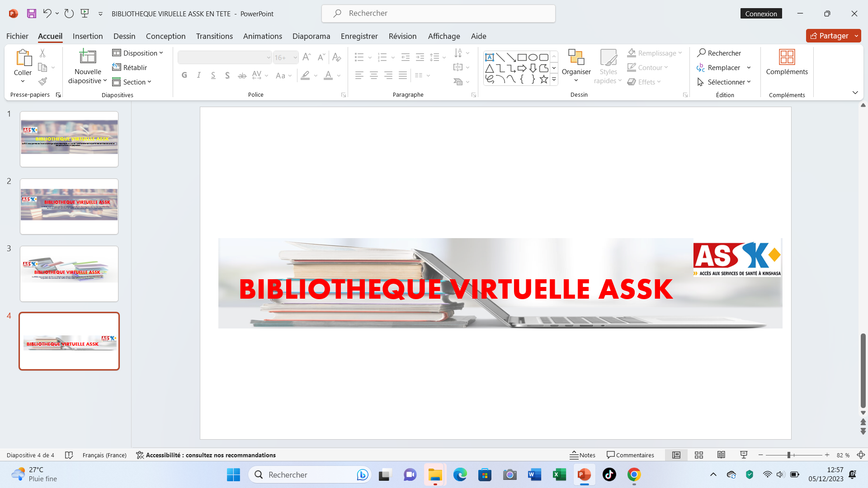Toggle strikethrough formatting
The height and width of the screenshot is (488, 868).
click(x=242, y=75)
